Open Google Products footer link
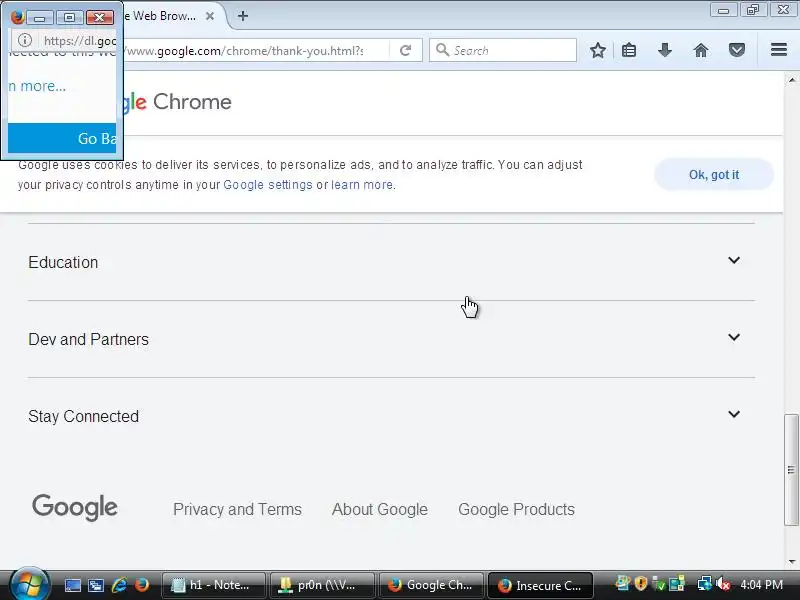Viewport: 800px width, 600px height. (516, 509)
